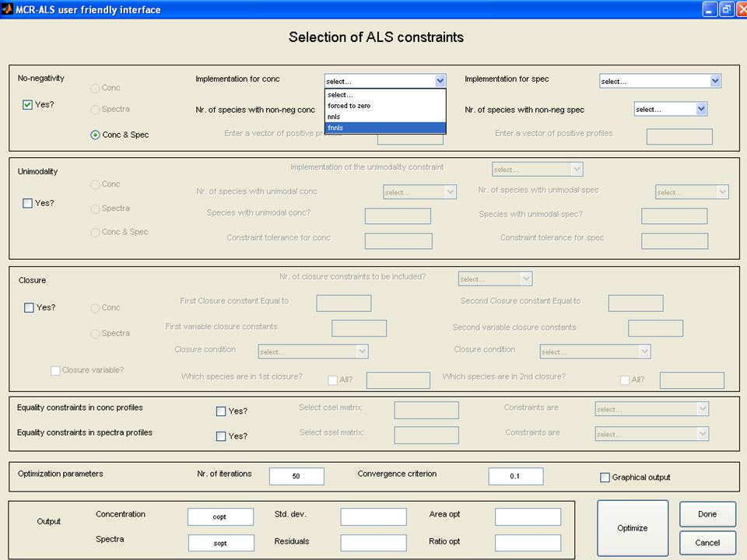The height and width of the screenshot is (560, 747).
Task: Click the Std. dev. output field
Action: click(x=373, y=516)
